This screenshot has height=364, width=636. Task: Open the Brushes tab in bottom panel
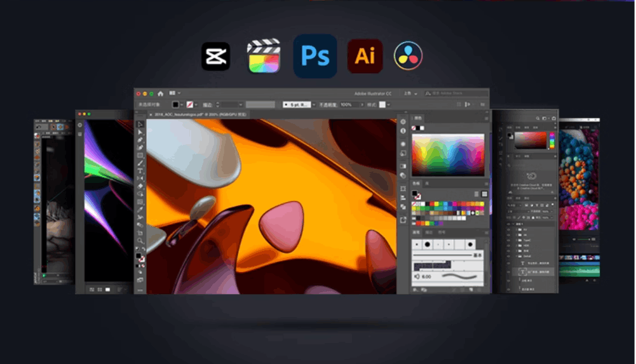[x=416, y=233]
